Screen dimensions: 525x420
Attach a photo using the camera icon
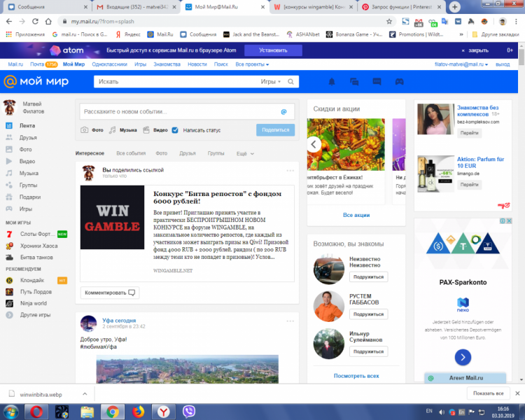point(84,130)
